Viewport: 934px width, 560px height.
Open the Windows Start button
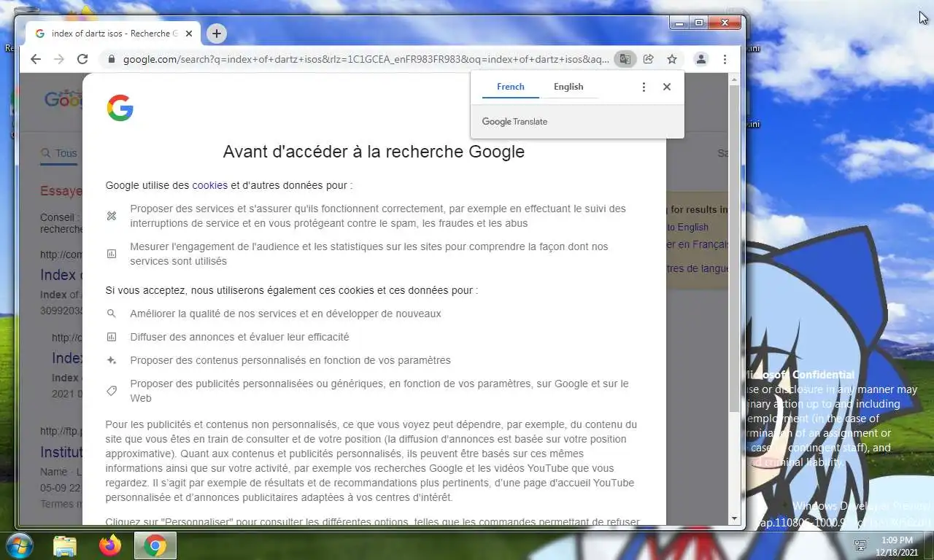click(x=18, y=545)
